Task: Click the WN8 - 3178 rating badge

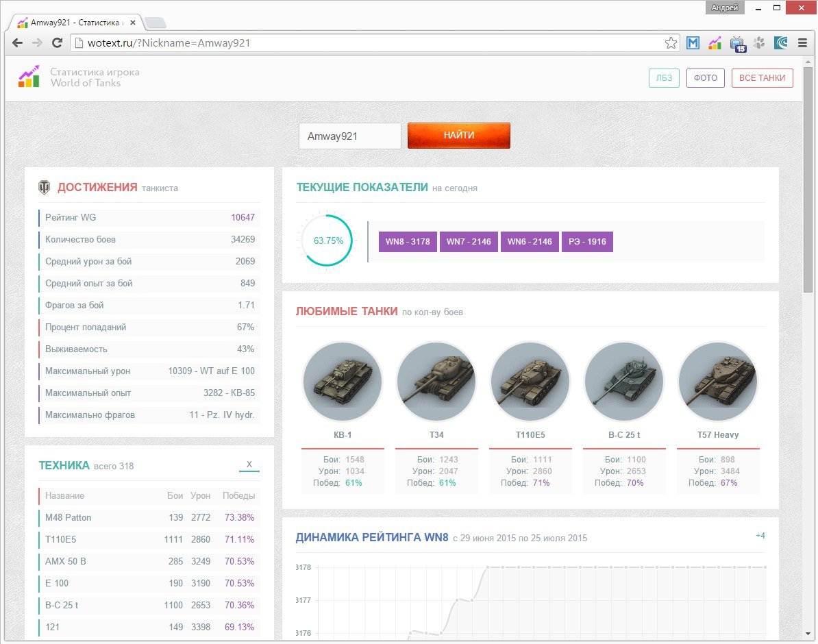Action: click(x=408, y=242)
